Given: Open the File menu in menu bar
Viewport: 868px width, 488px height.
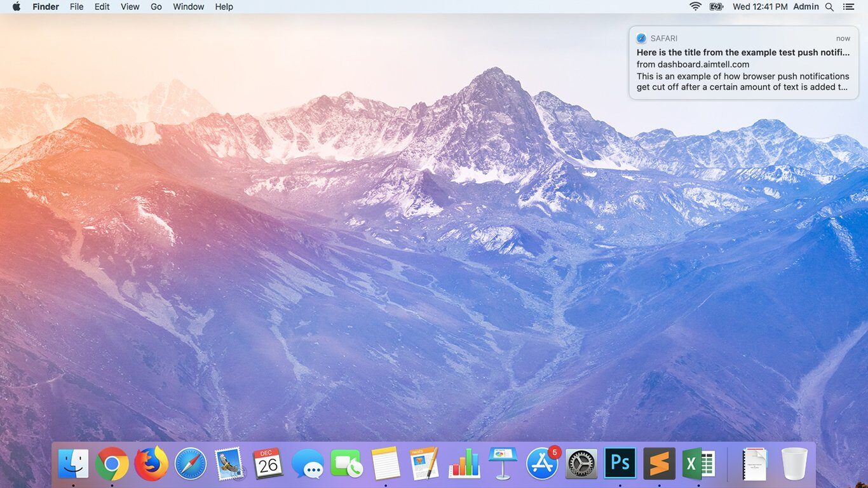Looking at the screenshot, I should coord(76,6).
